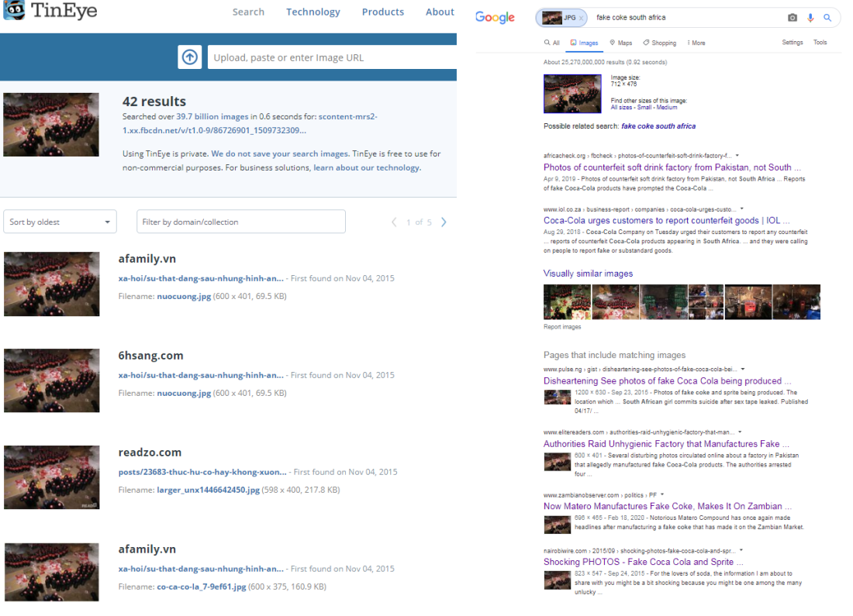The image size is (853, 616).
Task: Open dropdown arrow beside africacheck.org result URL
Action: [x=737, y=156]
